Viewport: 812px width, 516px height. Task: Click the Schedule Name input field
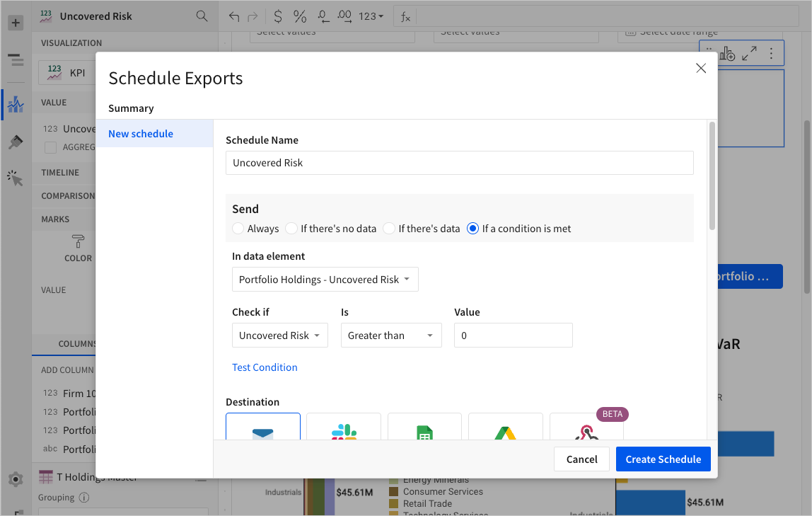[459, 163]
